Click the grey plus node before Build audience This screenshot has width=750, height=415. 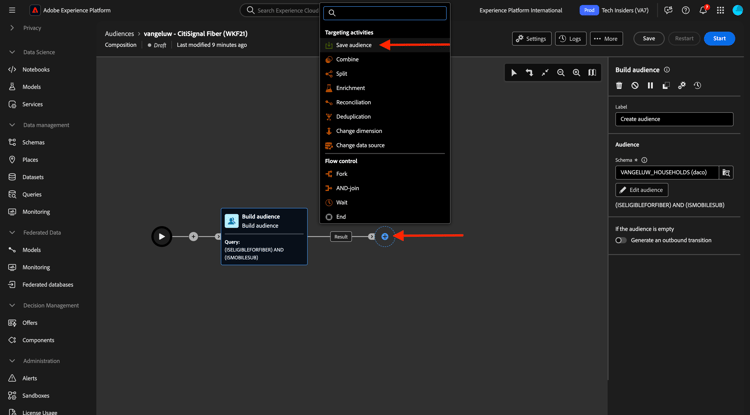click(x=193, y=236)
